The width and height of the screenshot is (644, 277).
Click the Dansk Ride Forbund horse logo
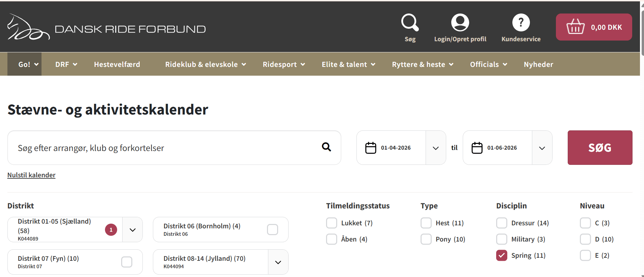[x=29, y=27]
